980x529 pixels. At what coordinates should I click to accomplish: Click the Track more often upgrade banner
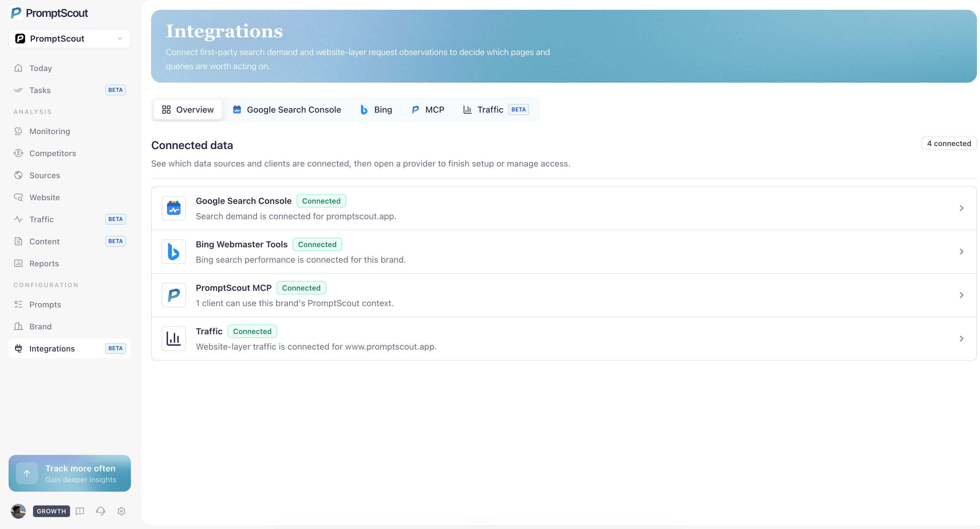pyautogui.click(x=70, y=473)
